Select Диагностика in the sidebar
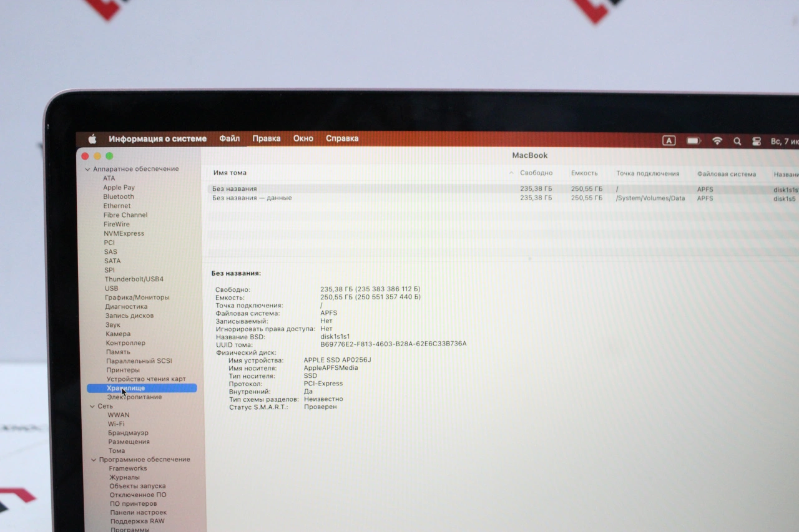799x532 pixels. pos(126,306)
